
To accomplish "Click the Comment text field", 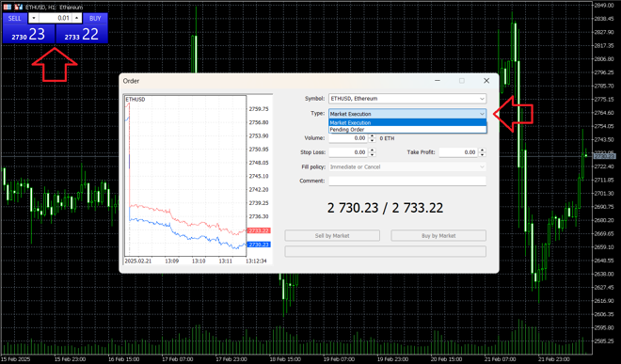I will 407,181.
